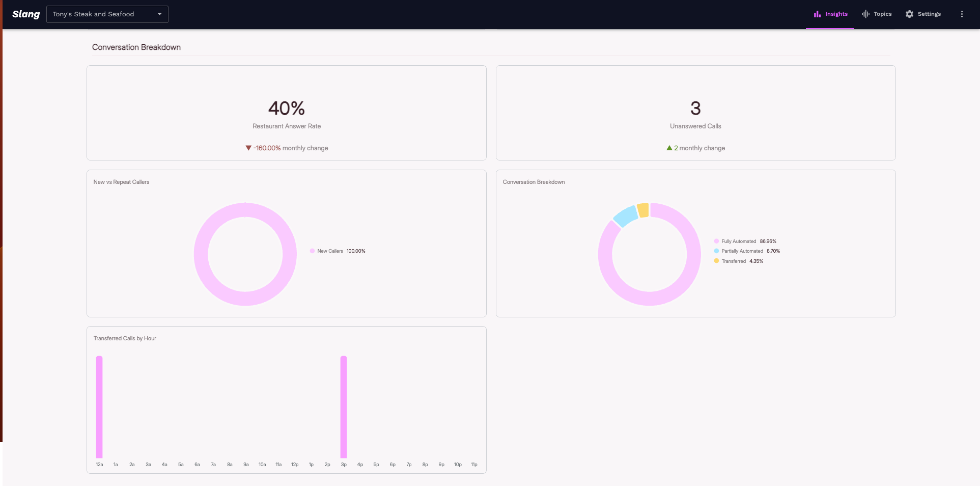Viewport: 980px width, 486px height.
Task: Click the Settings gear icon
Action: click(909, 14)
